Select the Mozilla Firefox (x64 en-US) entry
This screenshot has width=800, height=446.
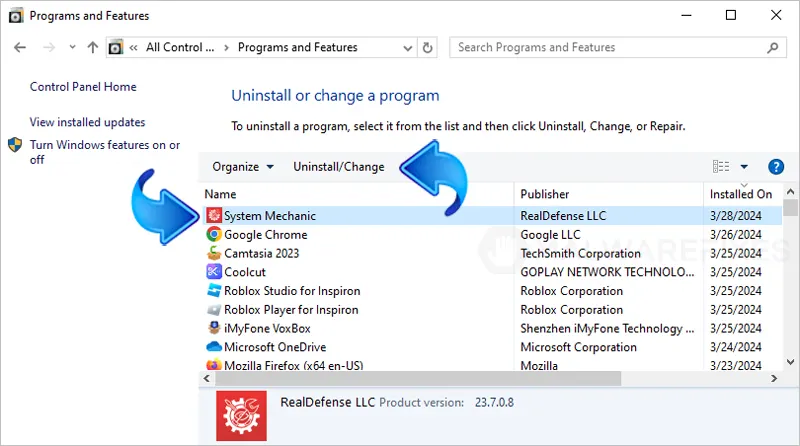(294, 365)
